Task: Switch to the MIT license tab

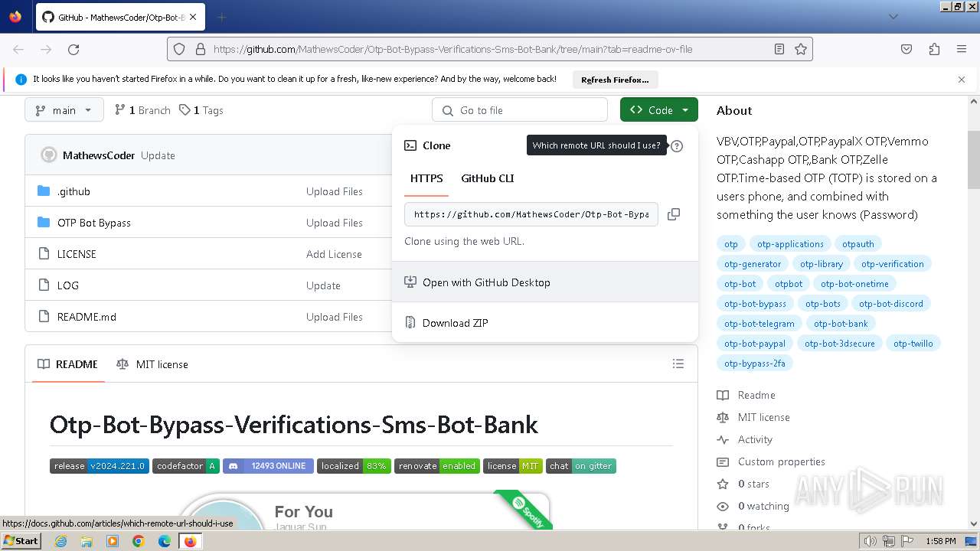Action: pos(152,364)
